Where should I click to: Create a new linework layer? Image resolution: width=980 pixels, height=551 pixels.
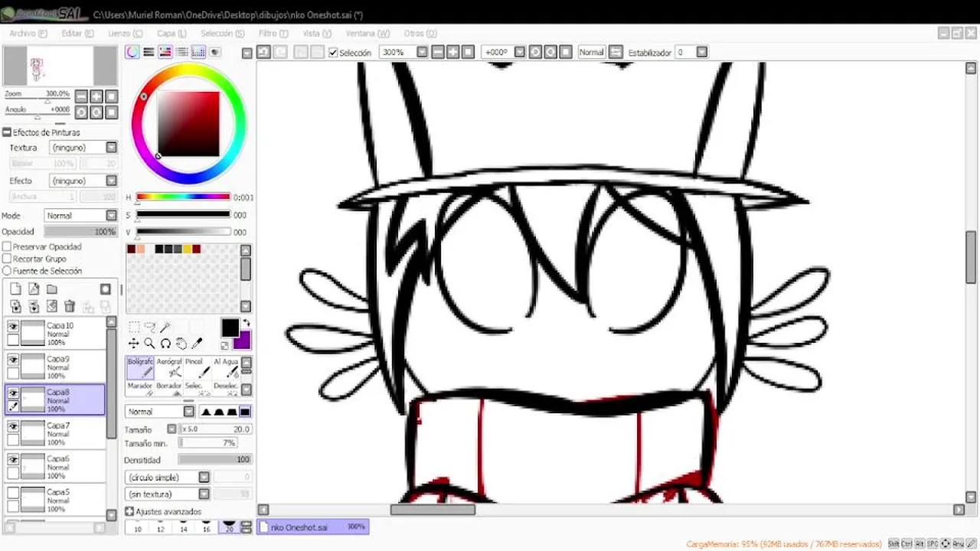[34, 289]
